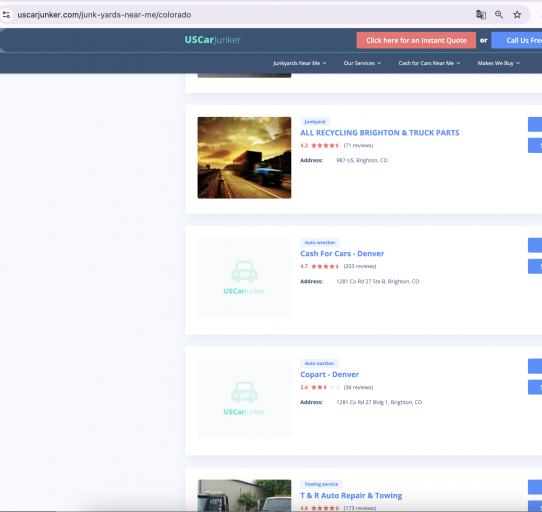Click the (203 reviews) text

(360, 266)
